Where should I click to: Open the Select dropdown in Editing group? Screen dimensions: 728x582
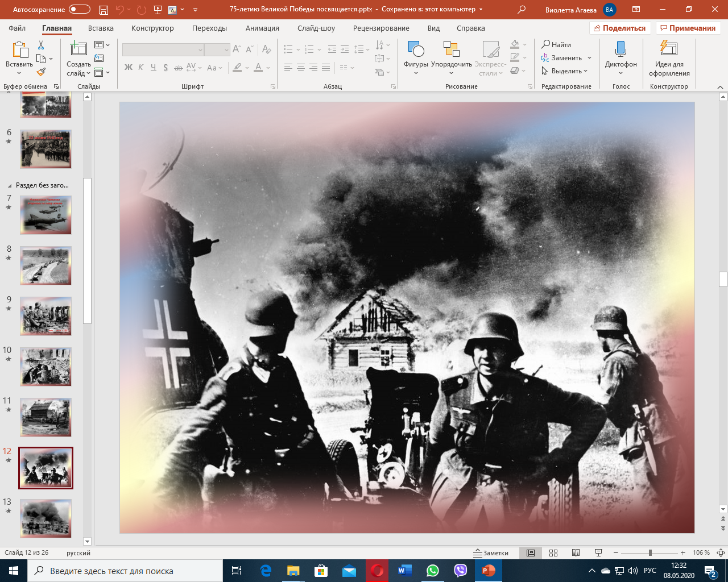[x=565, y=71]
